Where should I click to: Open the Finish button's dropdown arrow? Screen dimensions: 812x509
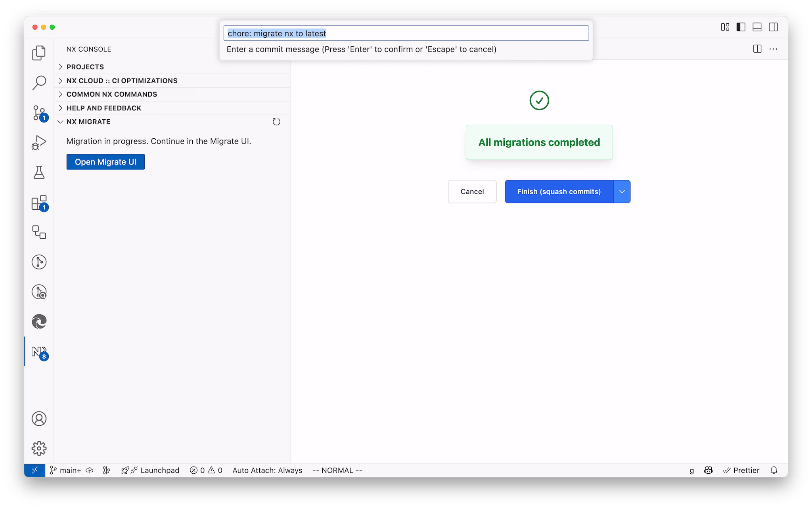point(622,191)
